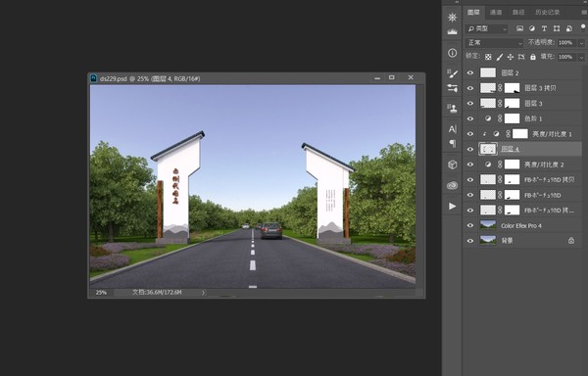Click the fill 填充 100% field
The height and width of the screenshot is (376, 588).
click(x=567, y=57)
